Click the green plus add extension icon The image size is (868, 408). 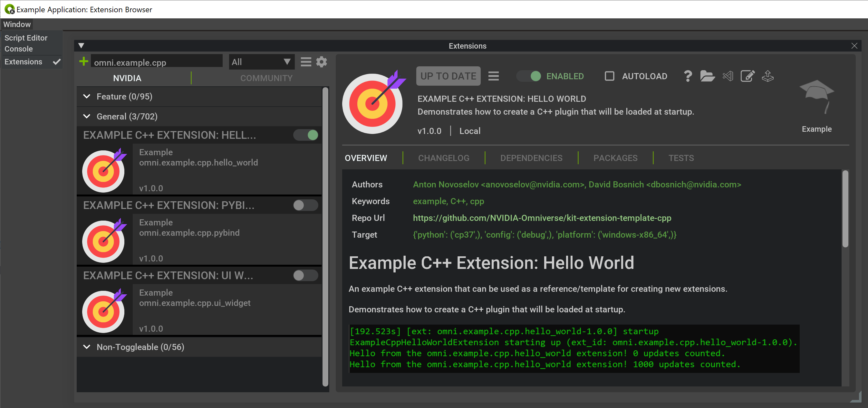pyautogui.click(x=83, y=62)
